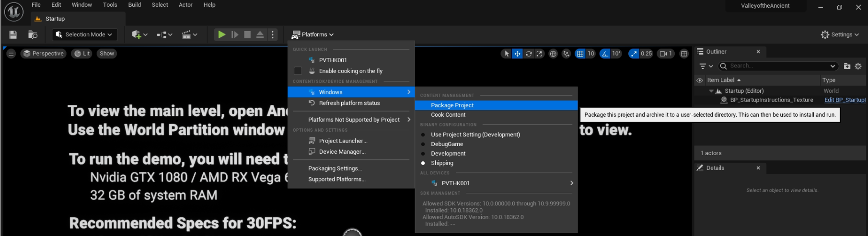This screenshot has height=236, width=868.
Task: Open the Build menu
Action: [x=135, y=5]
